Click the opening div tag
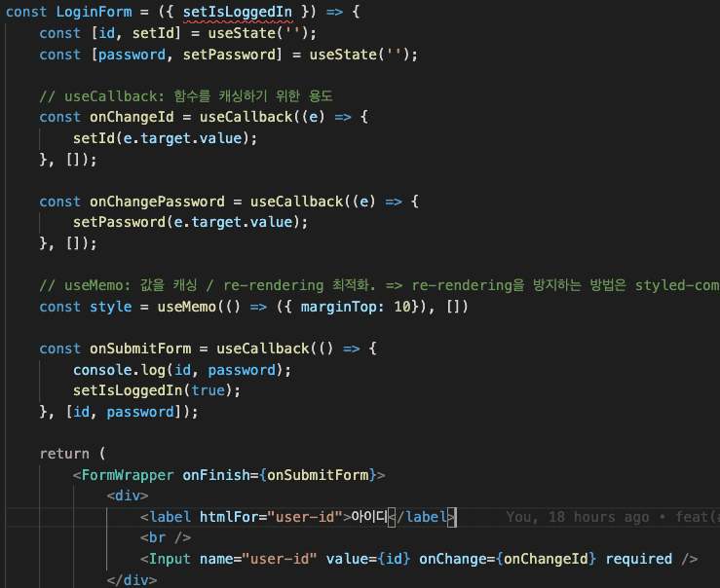 point(128,496)
